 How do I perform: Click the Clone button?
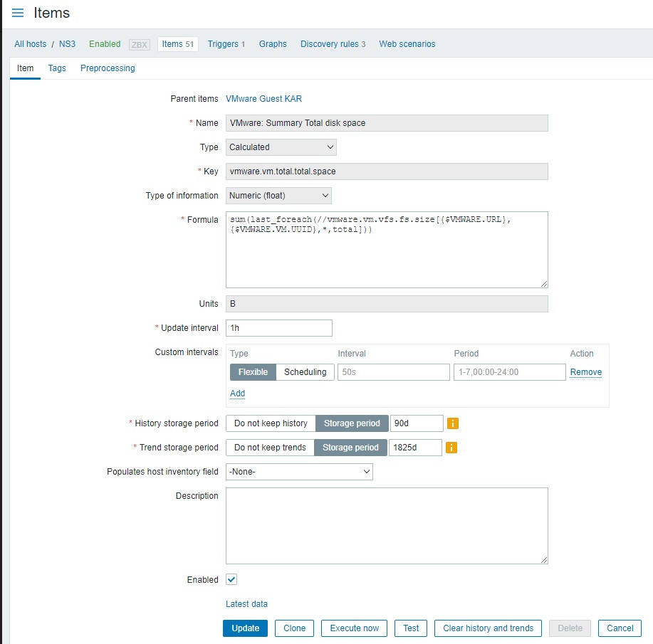coord(294,628)
